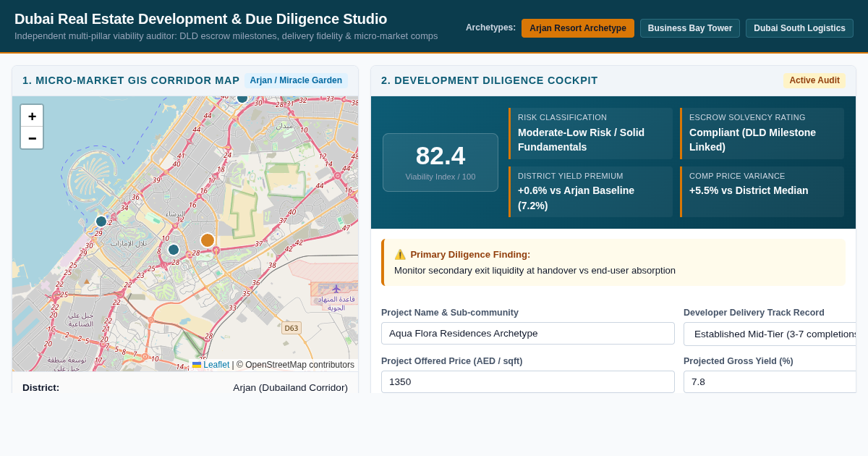Click the Leaflet flag icon in attribution
The height and width of the screenshot is (456, 868).
pos(197,365)
